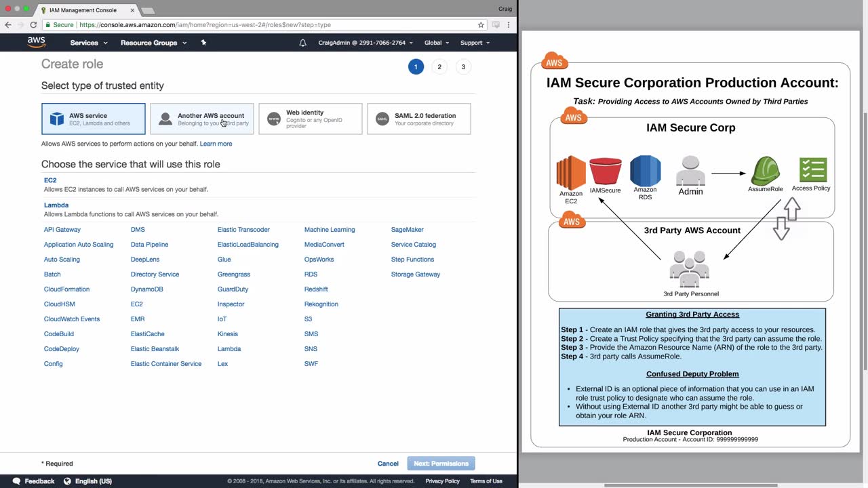
Task: Choose the API Gateway service
Action: pos(62,230)
